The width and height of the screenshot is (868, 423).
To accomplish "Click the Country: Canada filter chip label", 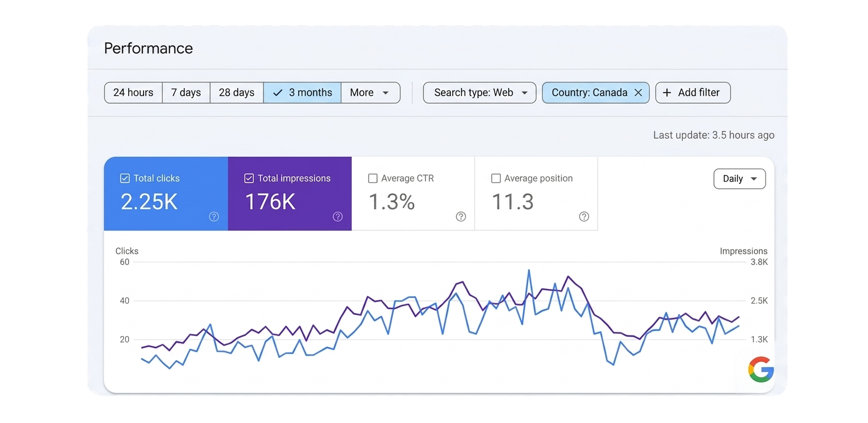I will [x=589, y=93].
